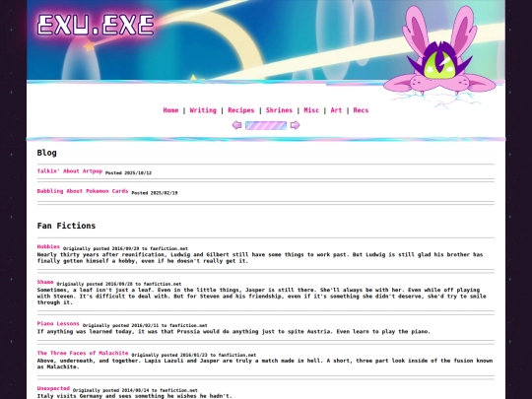Viewport: 532px width, 399px height.
Task: Go to previous webring site arrow
Action: point(236,125)
